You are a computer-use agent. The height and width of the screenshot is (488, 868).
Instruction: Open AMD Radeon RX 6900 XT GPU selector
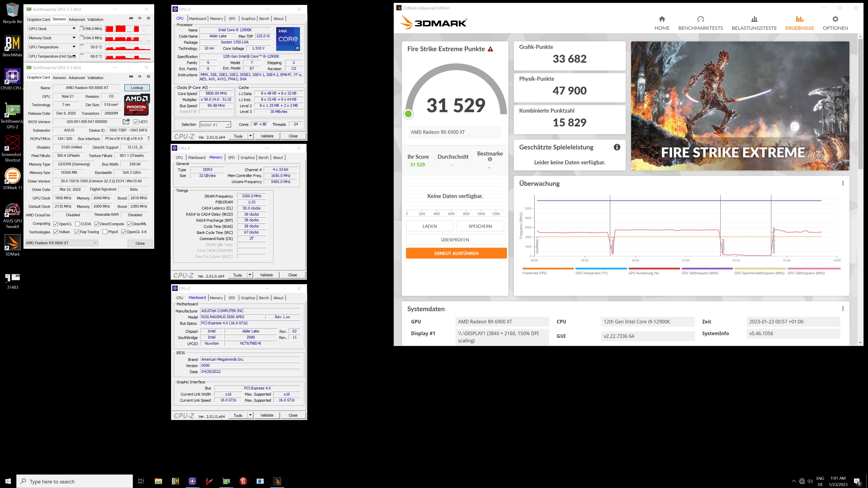[61, 243]
